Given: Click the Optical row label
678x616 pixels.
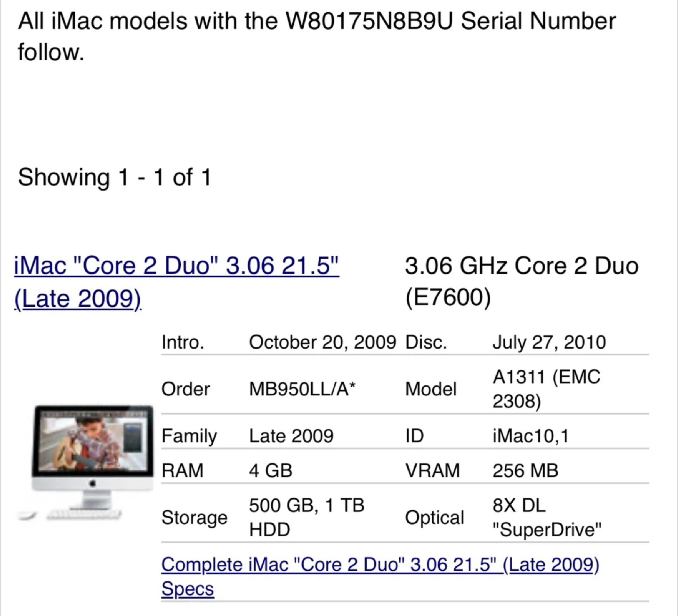Looking at the screenshot, I should [435, 518].
